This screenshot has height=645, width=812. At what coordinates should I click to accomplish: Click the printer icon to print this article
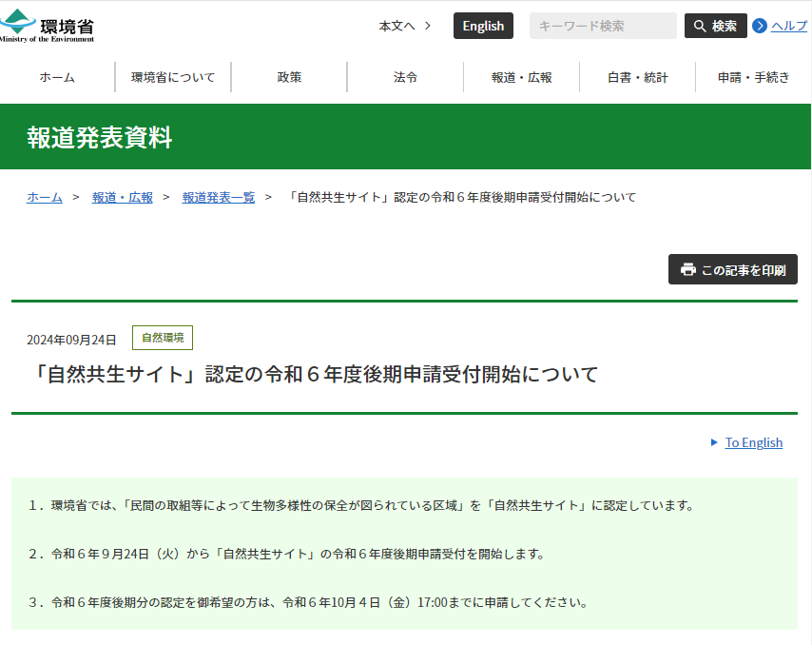coord(686,269)
